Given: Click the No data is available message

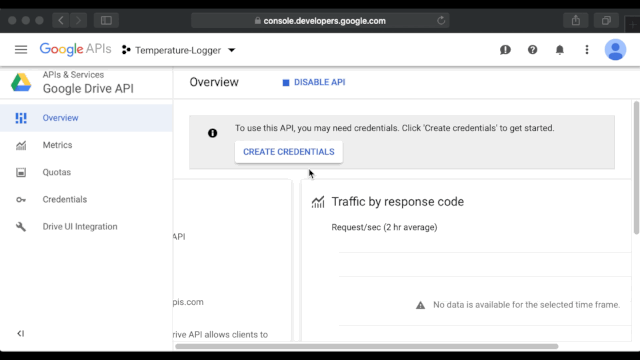Looking at the screenshot, I should [x=527, y=305].
